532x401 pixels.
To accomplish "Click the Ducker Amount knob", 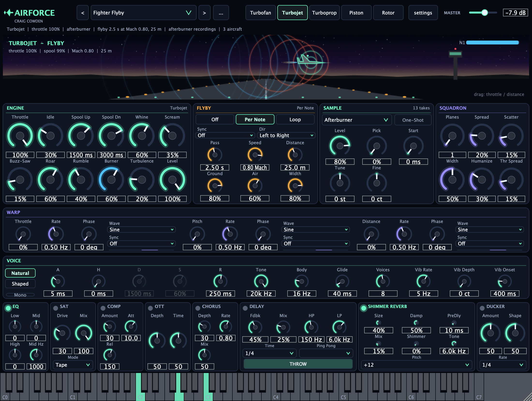I will [490, 333].
